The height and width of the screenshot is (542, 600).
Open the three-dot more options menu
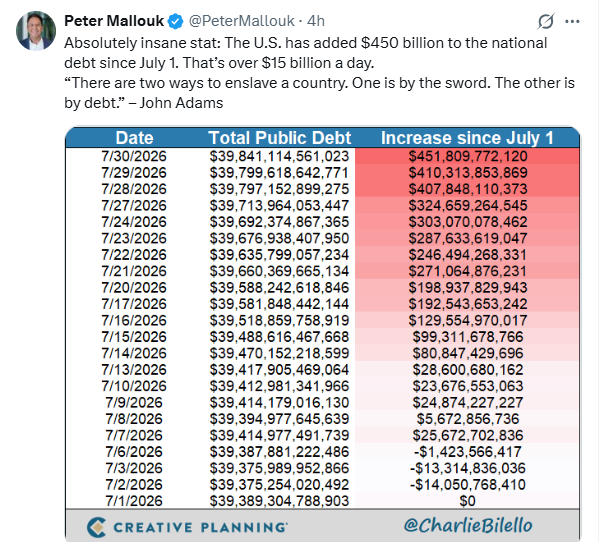(x=572, y=21)
